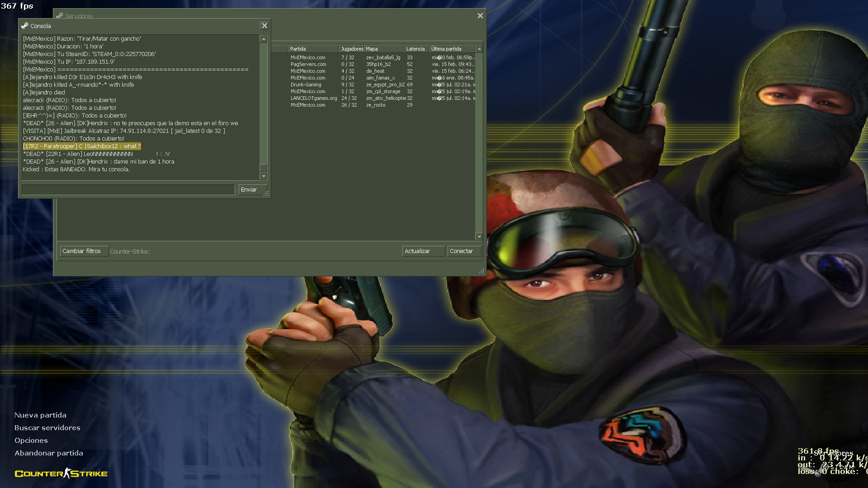Close the Servidores window
868x488 pixels.
click(480, 16)
